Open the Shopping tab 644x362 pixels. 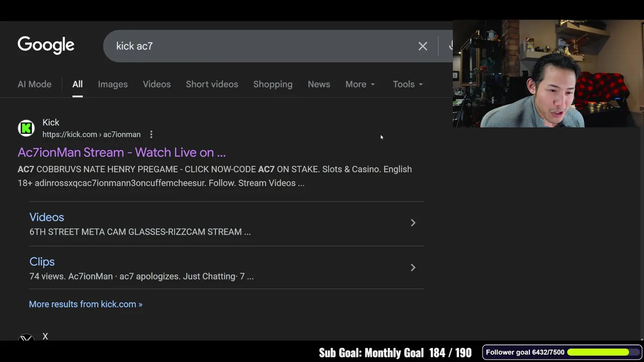[x=273, y=84]
